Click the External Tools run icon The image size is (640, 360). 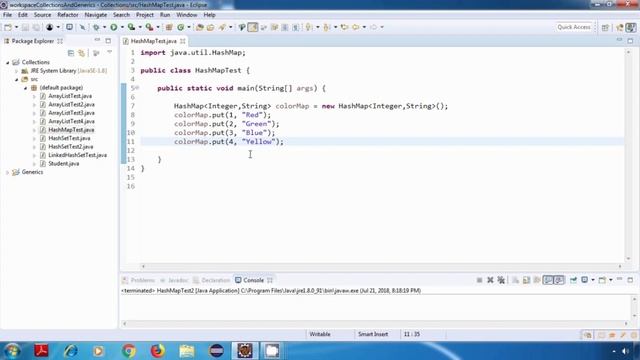pyautogui.click(x=149, y=27)
